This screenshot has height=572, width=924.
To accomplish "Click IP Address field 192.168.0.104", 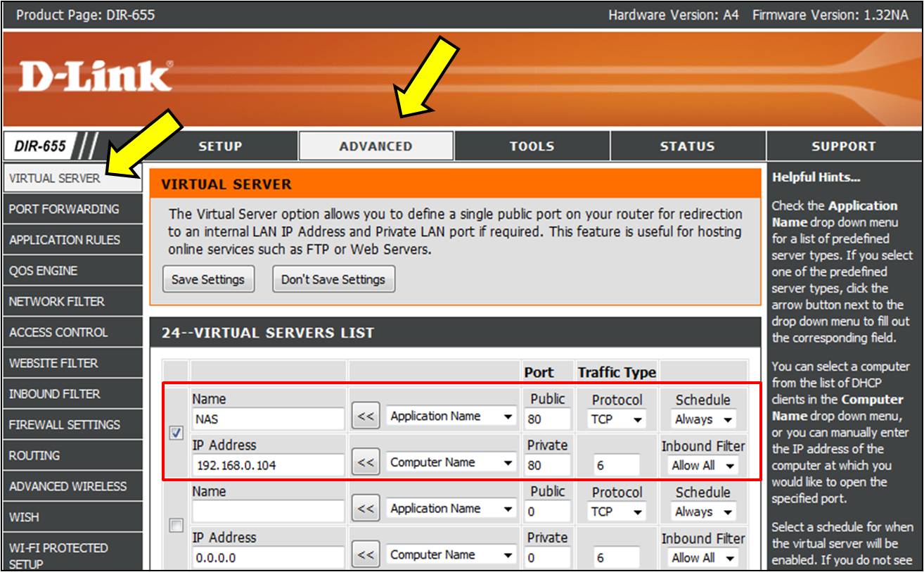I will (268, 465).
